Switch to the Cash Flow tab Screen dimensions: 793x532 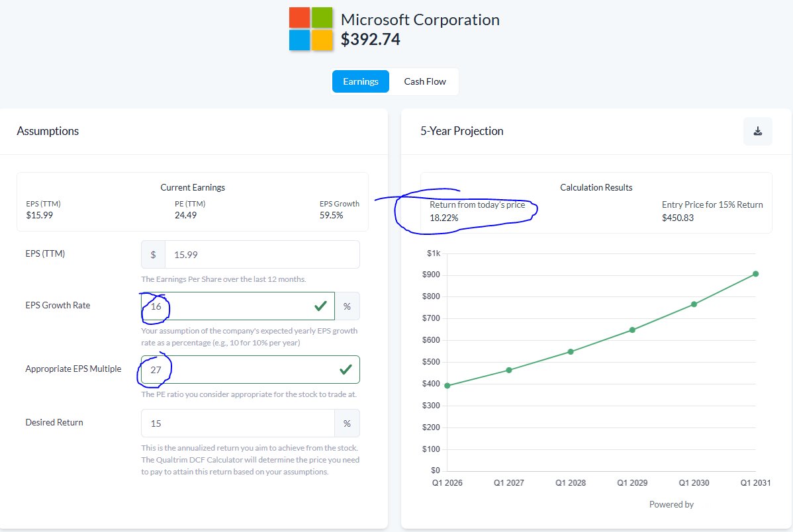425,81
